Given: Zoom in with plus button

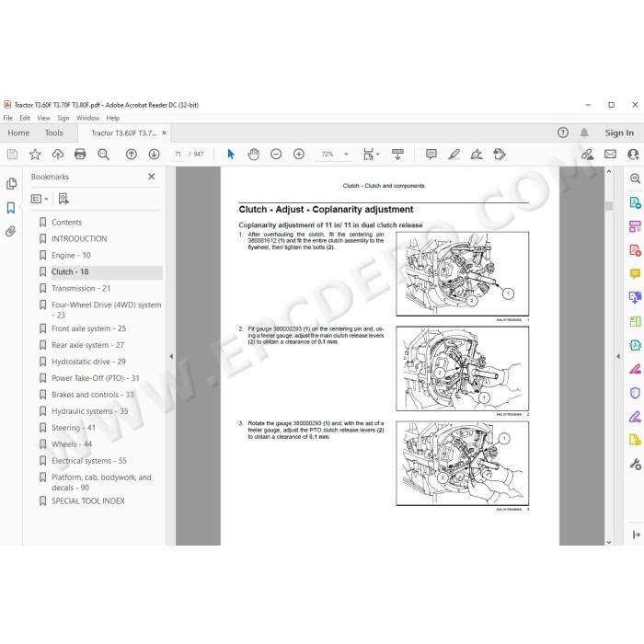Looking at the screenshot, I should [x=299, y=155].
